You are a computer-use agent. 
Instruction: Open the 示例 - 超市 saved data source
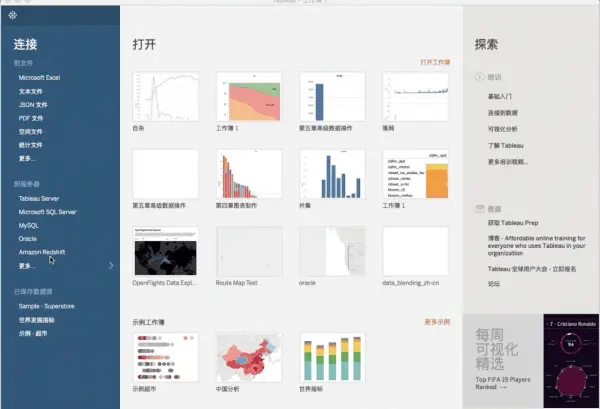tap(33, 333)
